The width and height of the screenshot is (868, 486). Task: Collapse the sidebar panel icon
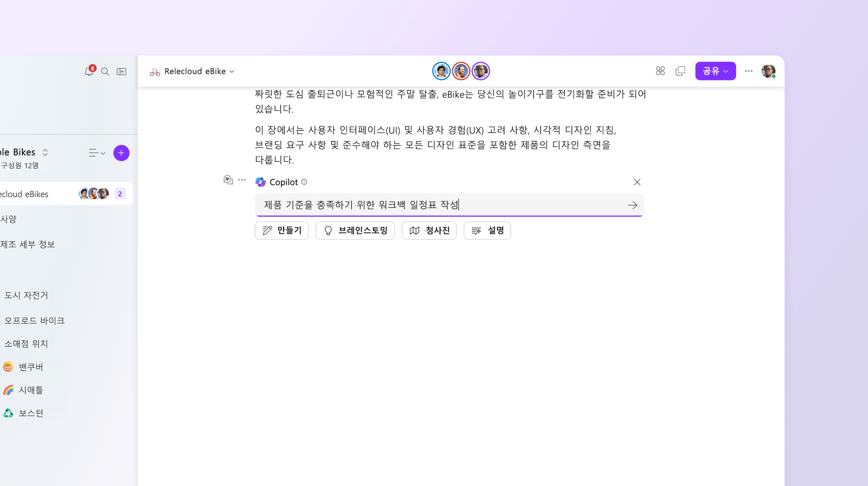[x=122, y=72]
